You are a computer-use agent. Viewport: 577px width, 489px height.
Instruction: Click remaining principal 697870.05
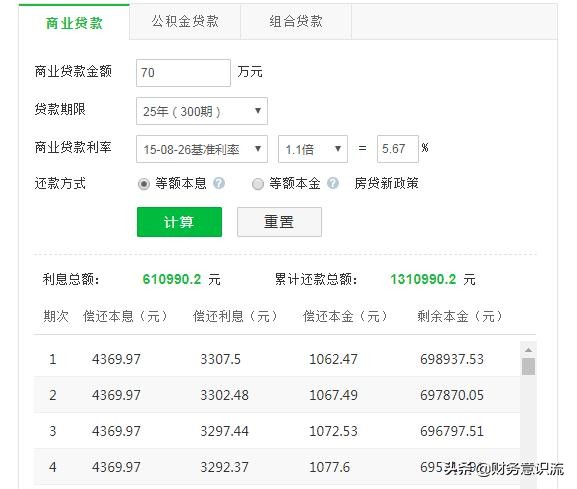(452, 395)
